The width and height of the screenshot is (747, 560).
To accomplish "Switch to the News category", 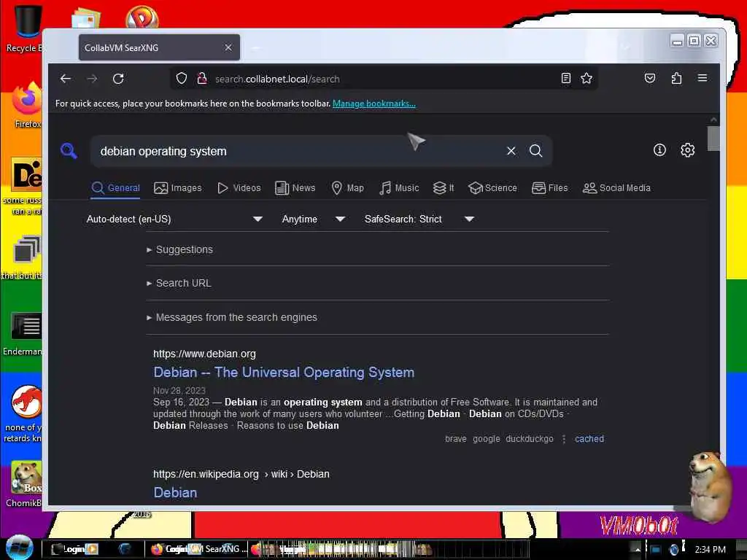I will coord(295,187).
